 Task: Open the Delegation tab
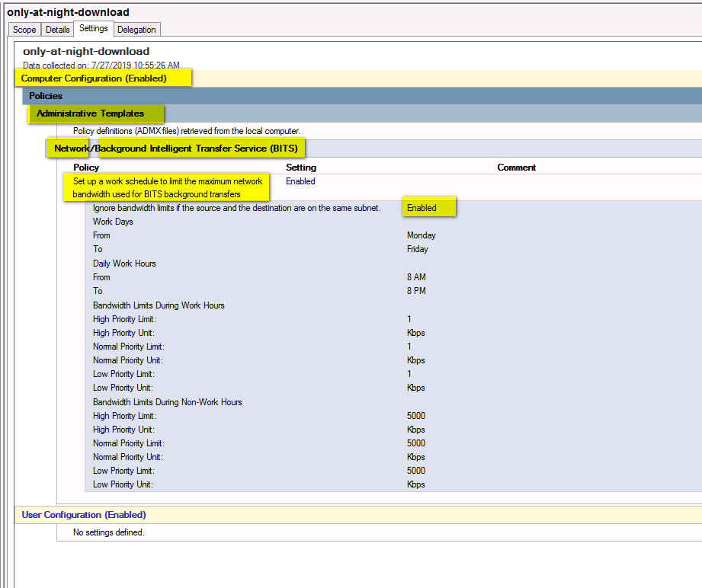click(x=136, y=30)
